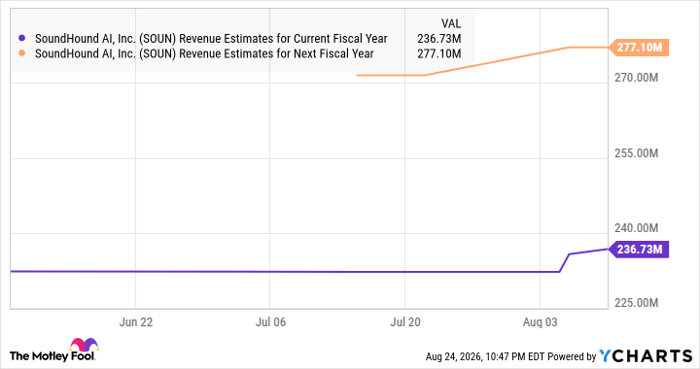Image resolution: width=700 pixels, height=369 pixels.
Task: Click the YCharts logo
Action: point(646,356)
